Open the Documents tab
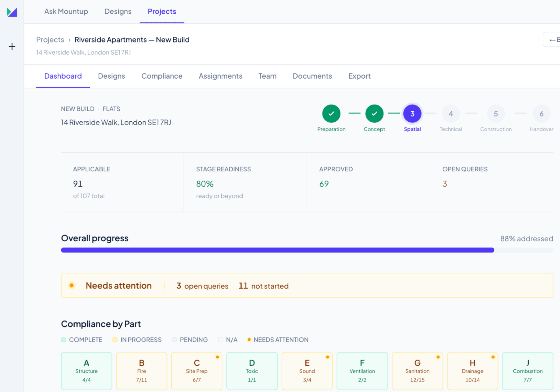Viewport: 560px width, 392px height. 312,76
